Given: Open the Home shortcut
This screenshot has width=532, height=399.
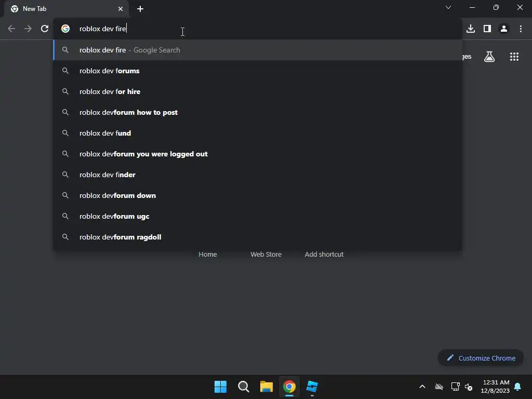Looking at the screenshot, I should [x=208, y=255].
